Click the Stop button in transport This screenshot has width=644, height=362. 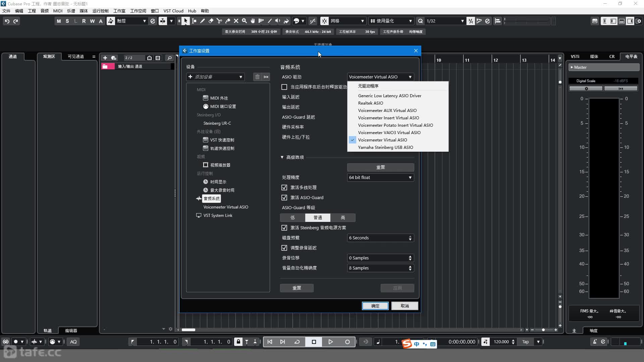click(x=314, y=342)
